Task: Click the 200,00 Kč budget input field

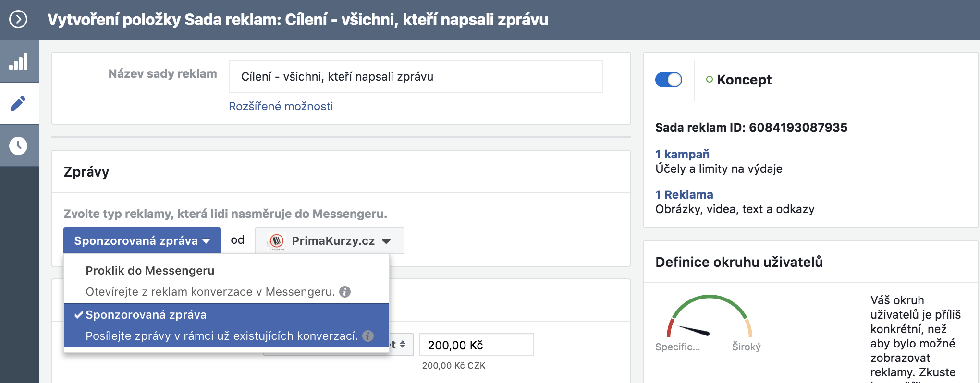Action: pyautogui.click(x=476, y=345)
